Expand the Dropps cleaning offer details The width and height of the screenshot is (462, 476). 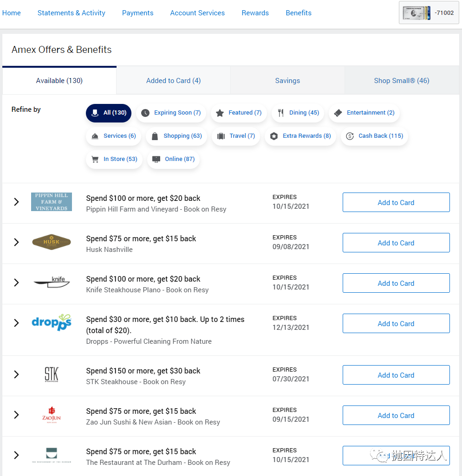coord(17,323)
